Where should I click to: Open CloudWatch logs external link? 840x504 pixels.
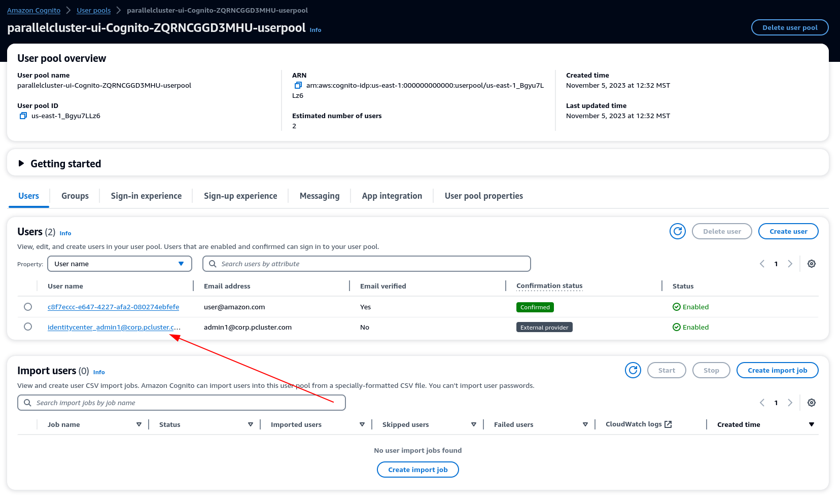tap(669, 424)
